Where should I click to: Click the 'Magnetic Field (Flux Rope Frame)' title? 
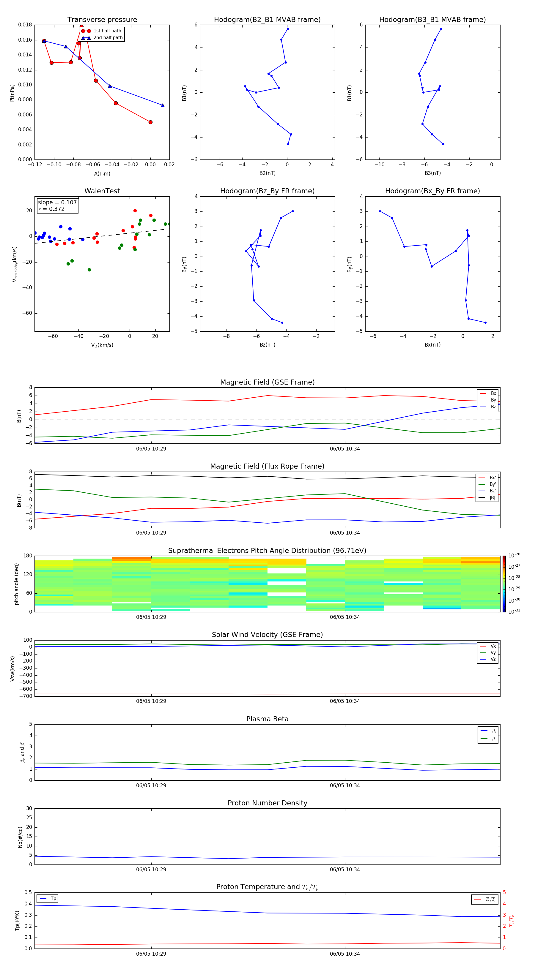point(267,466)
